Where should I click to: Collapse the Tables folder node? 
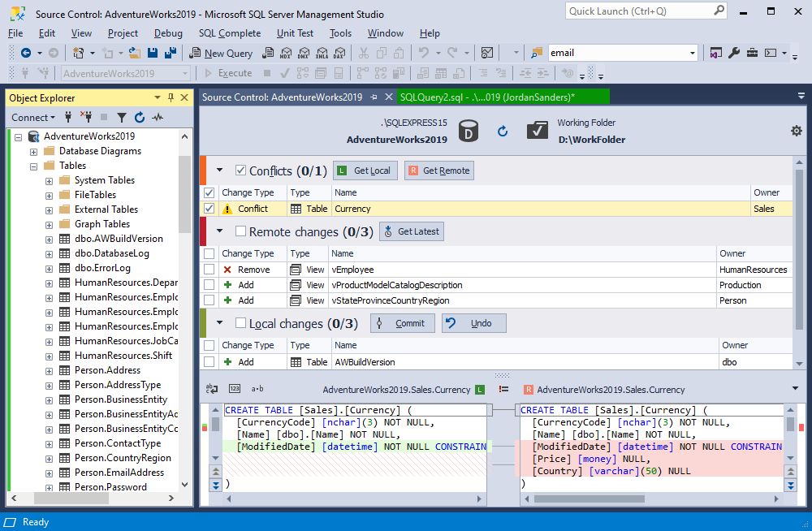pyautogui.click(x=33, y=166)
